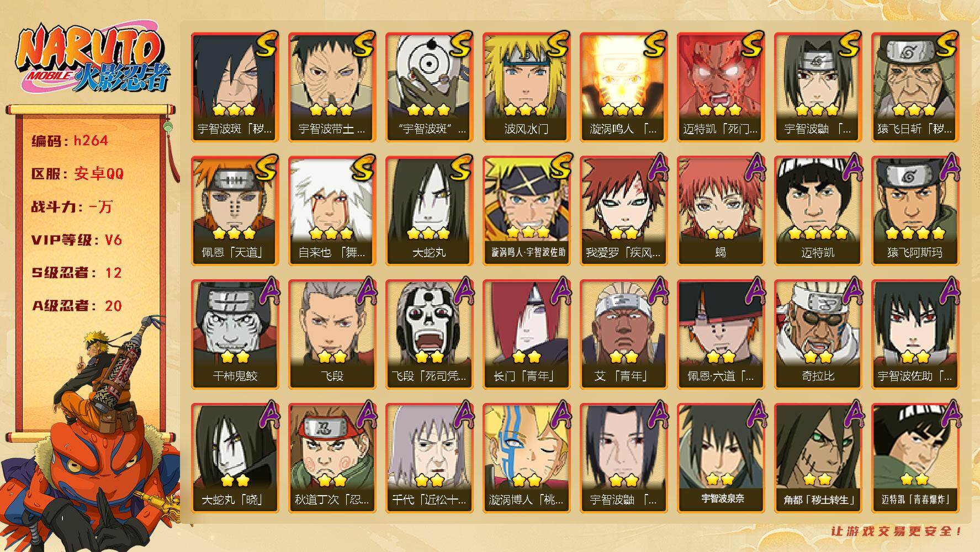
Task: Click the 大蛇丸 S-rank character card
Action: tap(429, 210)
